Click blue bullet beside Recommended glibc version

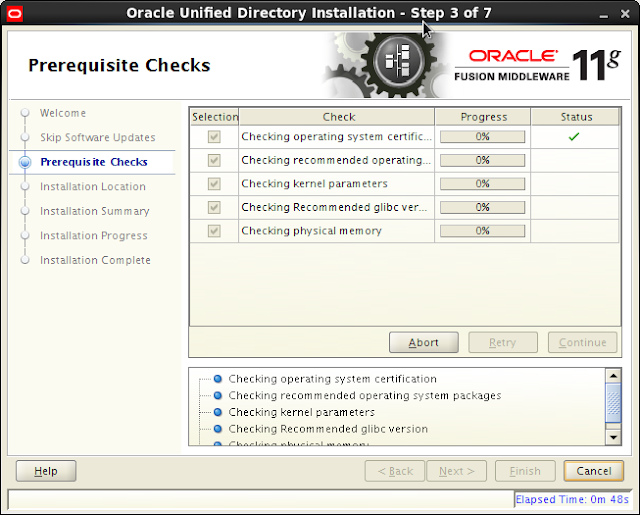point(218,429)
